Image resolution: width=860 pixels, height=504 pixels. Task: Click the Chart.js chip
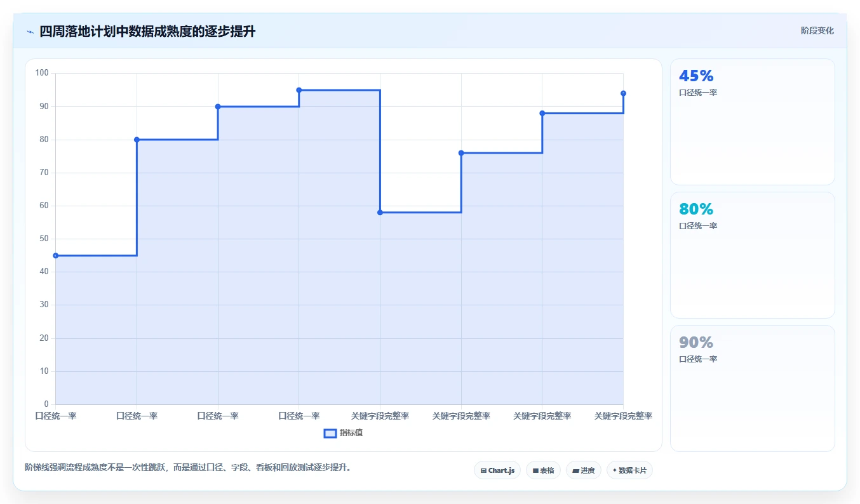497,470
